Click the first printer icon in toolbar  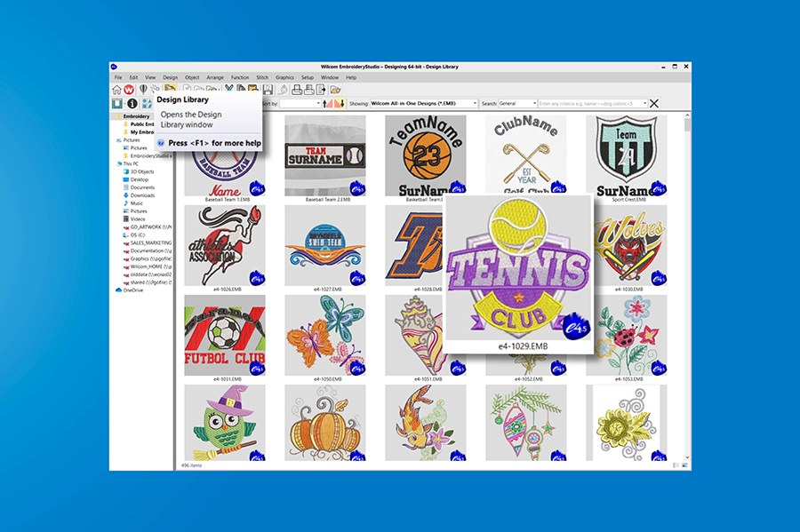point(295,90)
